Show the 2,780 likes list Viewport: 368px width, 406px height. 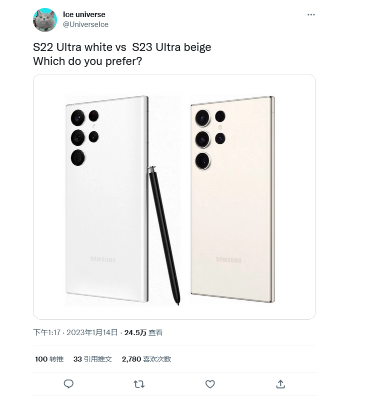point(146,359)
